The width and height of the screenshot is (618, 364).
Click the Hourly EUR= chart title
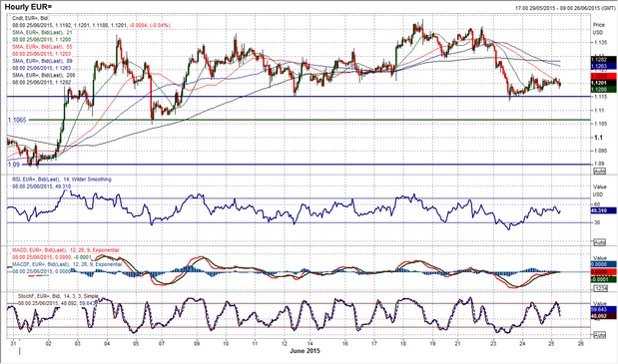click(28, 7)
